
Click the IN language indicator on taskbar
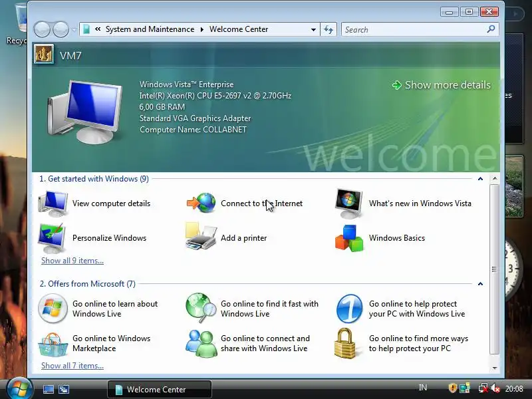pyautogui.click(x=423, y=388)
